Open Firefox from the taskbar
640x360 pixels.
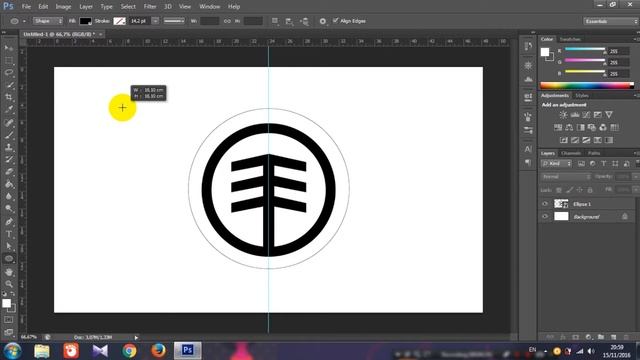(158, 351)
